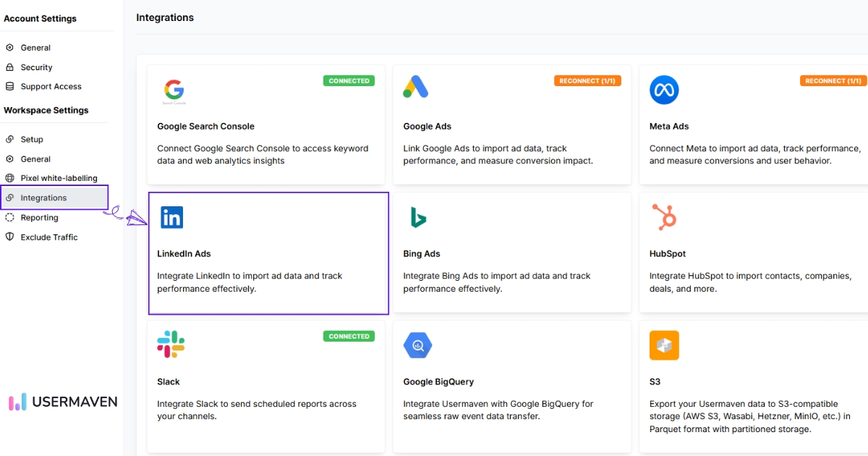
Task: Open Pixel white-labelling settings
Action: point(59,178)
